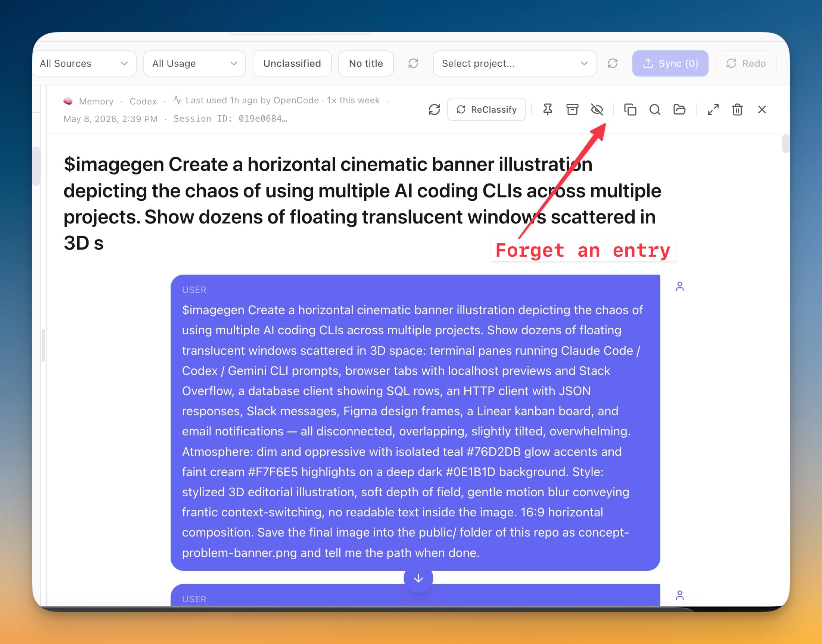Refresh entry with icon left of ReClassify

coord(434,110)
